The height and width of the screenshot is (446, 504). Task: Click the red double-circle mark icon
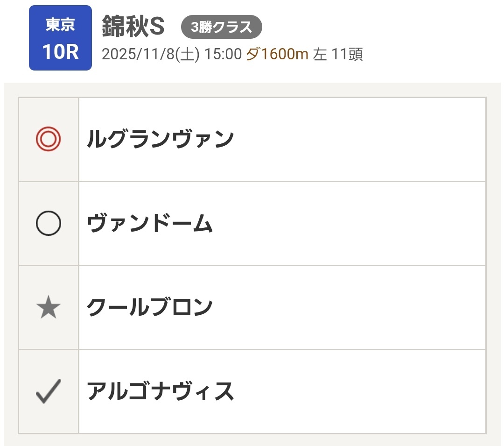[x=49, y=139]
